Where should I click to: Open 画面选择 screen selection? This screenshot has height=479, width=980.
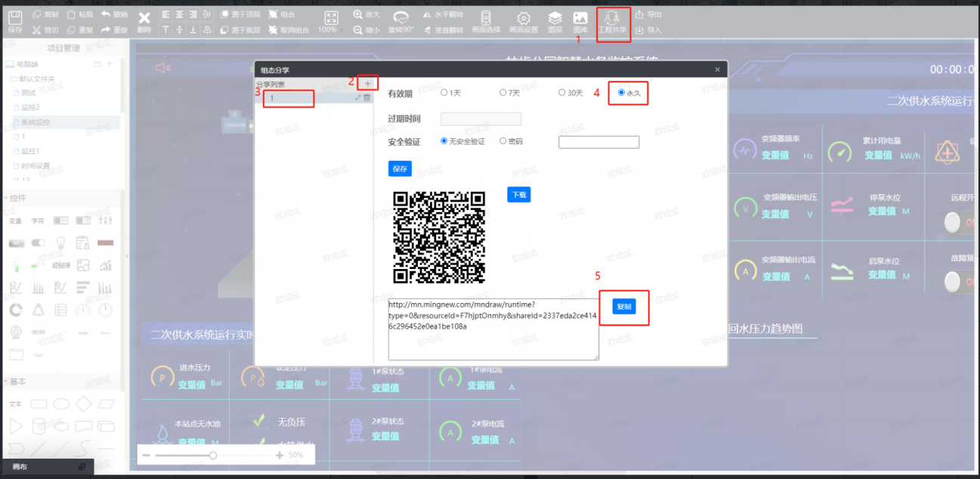coord(486,22)
